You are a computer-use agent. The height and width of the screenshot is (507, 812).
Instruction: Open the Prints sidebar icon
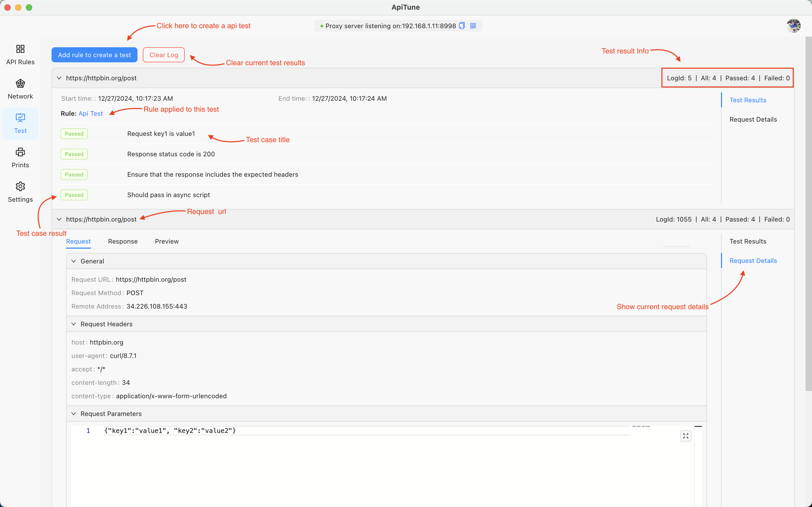pyautogui.click(x=20, y=152)
